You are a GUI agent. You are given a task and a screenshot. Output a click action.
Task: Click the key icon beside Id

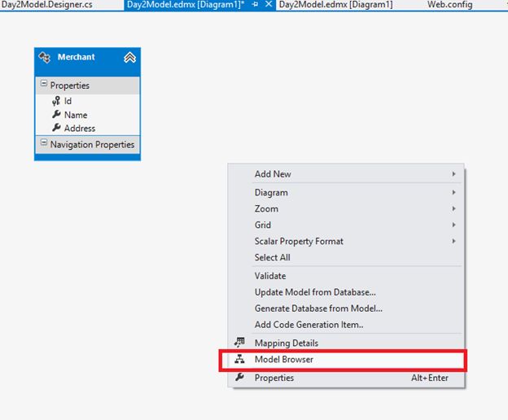(56, 101)
